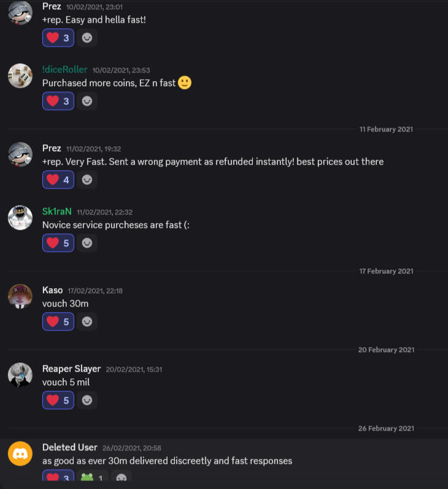Viewport: 448px width, 489px height.
Task: Click the 11 February 2021 date divider
Action: tap(386, 129)
